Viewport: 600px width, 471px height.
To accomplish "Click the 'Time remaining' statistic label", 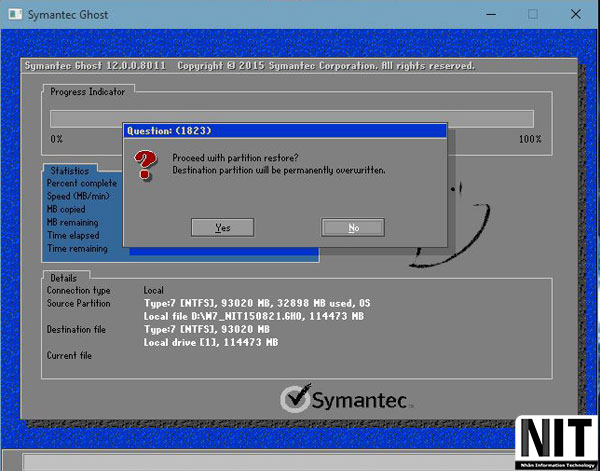I will tap(77, 248).
